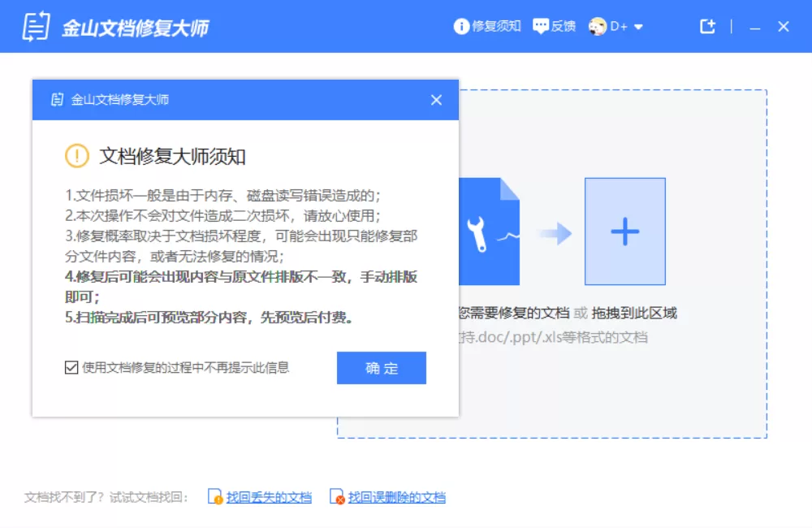The height and width of the screenshot is (528, 812).
Task: Click the plus add-document box
Action: click(625, 231)
